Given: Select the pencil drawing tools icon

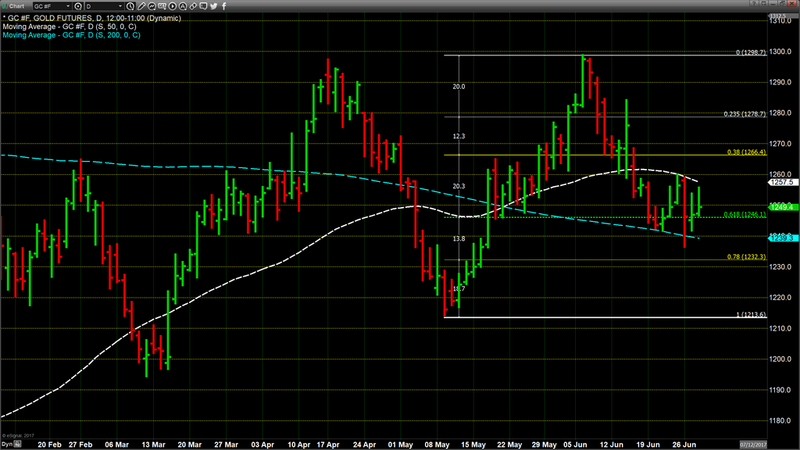Looking at the screenshot, I should tap(141, 6).
